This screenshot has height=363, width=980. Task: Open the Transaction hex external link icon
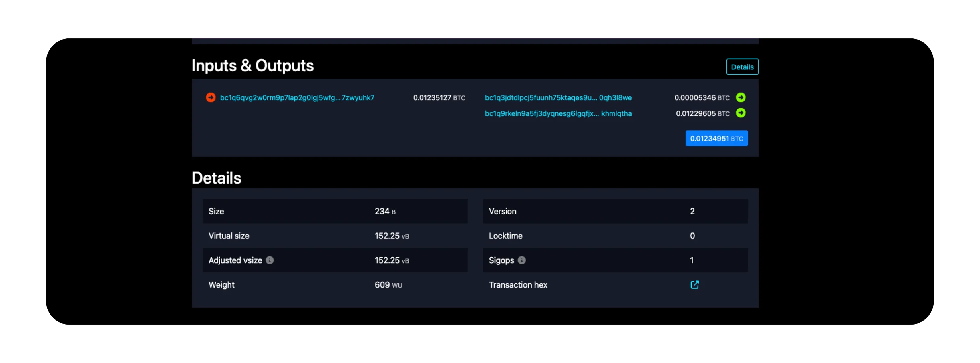point(694,285)
